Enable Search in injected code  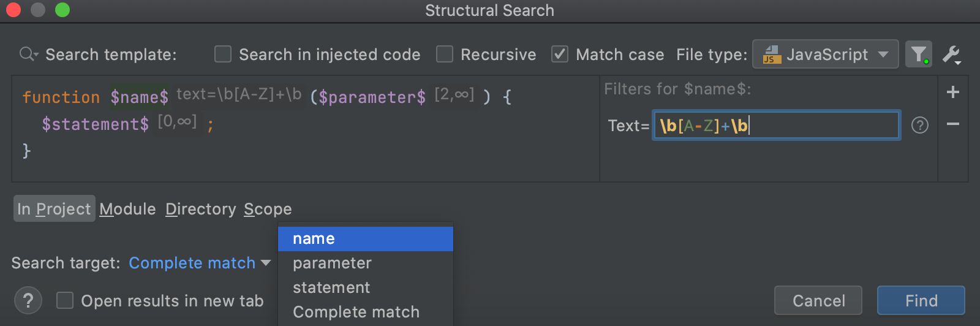point(223,55)
